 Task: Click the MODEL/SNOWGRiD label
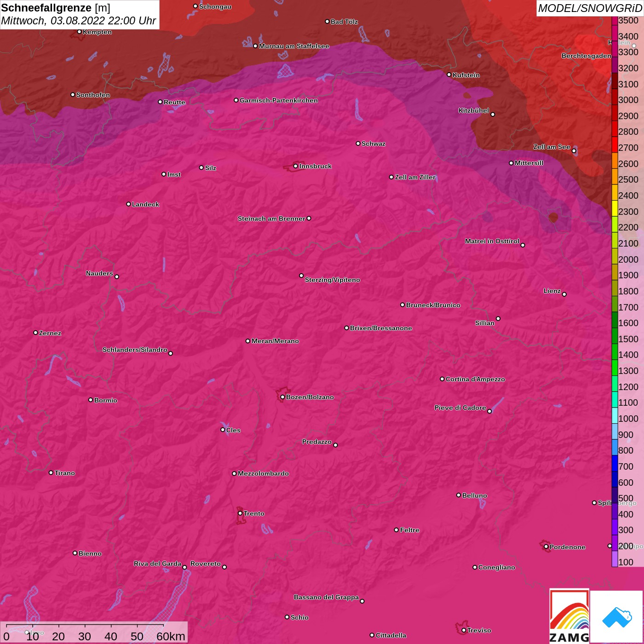pyautogui.click(x=590, y=8)
